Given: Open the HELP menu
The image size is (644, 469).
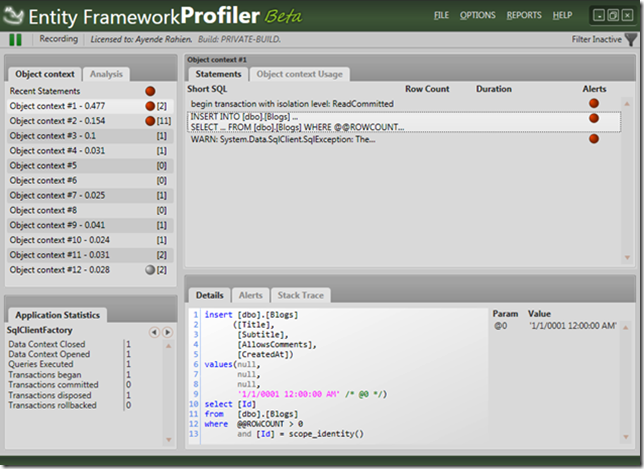Looking at the screenshot, I should [562, 15].
